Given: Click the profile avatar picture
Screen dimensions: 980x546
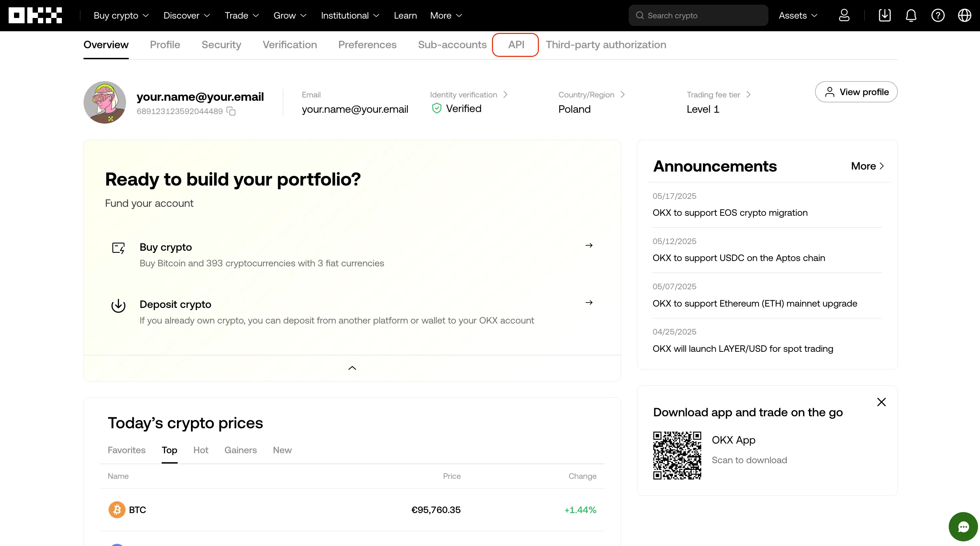Looking at the screenshot, I should 104,102.
